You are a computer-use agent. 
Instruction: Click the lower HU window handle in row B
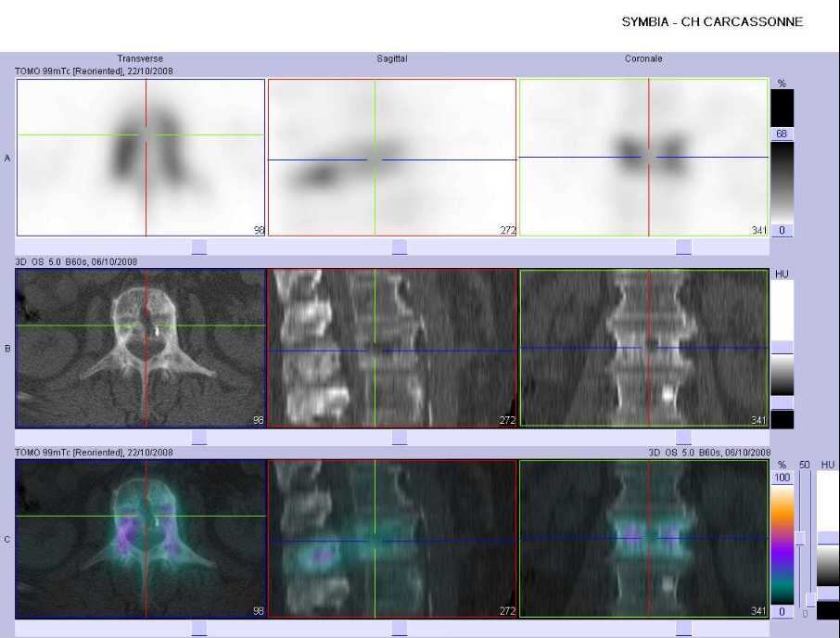[783, 402]
